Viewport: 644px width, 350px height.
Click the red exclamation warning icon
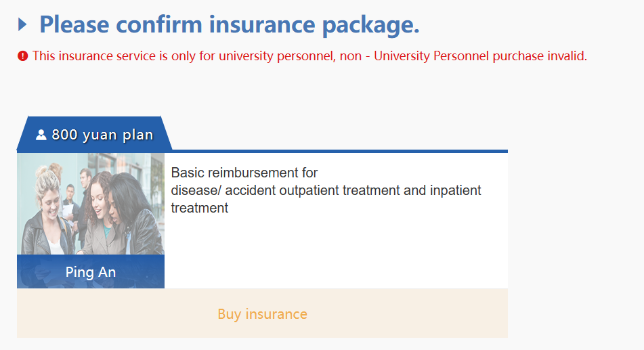23,56
